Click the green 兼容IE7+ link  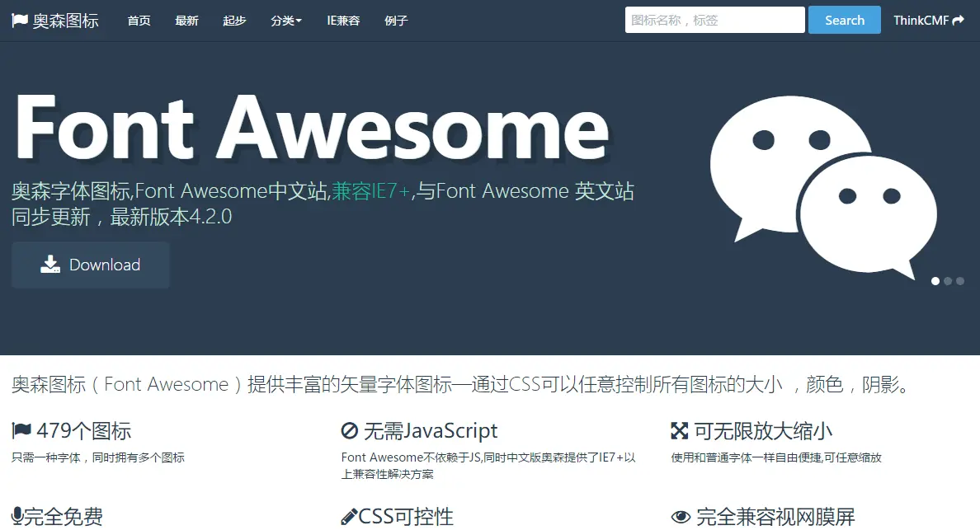point(370,191)
